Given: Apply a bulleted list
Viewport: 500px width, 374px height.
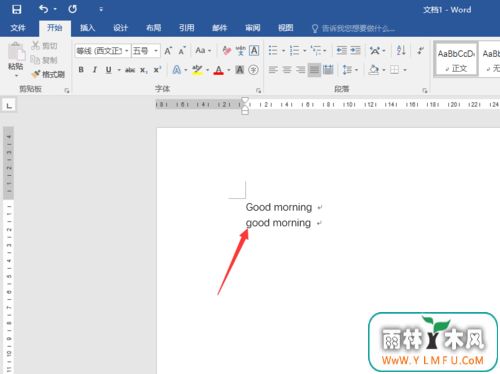Looking at the screenshot, I should pyautogui.click(x=273, y=50).
